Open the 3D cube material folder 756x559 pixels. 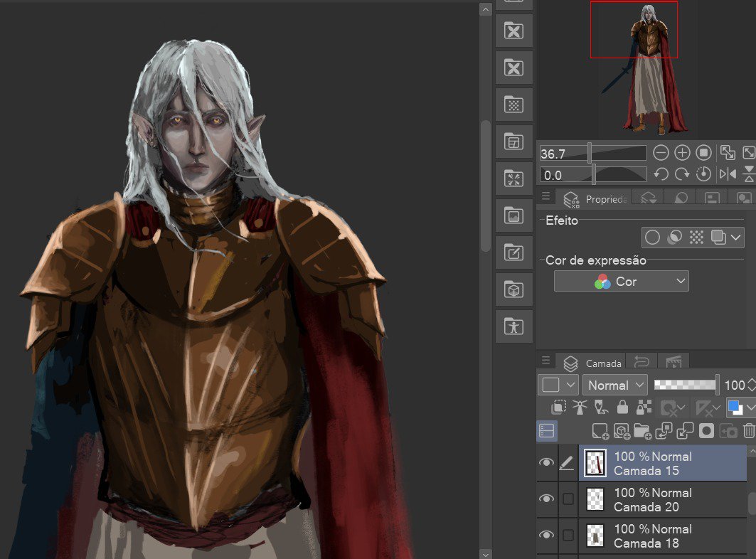(514, 289)
